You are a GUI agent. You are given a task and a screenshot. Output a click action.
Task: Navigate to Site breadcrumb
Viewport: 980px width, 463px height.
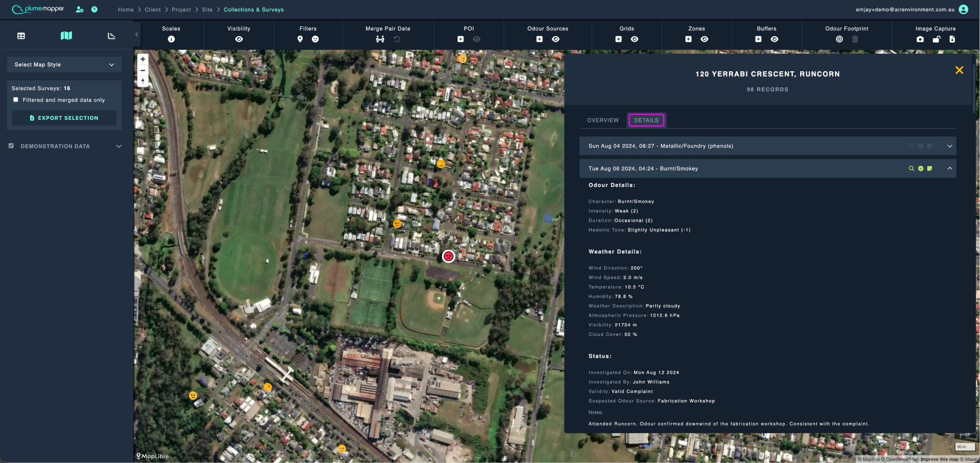coord(207,10)
